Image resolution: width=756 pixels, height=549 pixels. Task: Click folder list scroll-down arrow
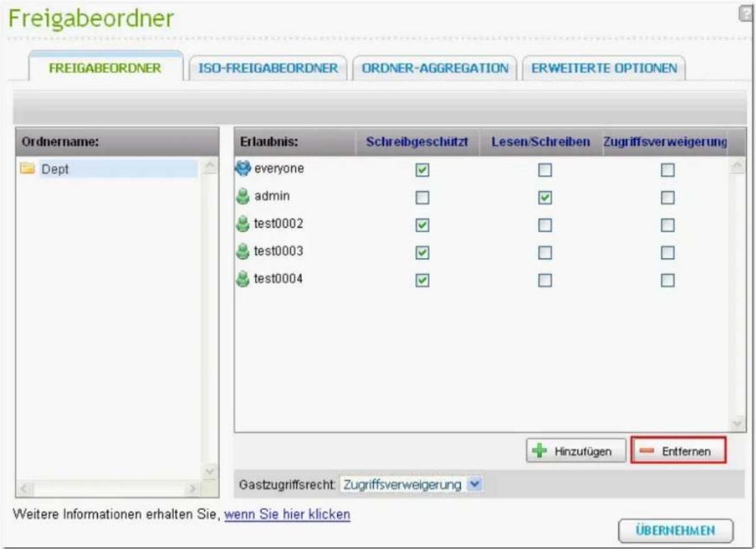click(210, 471)
